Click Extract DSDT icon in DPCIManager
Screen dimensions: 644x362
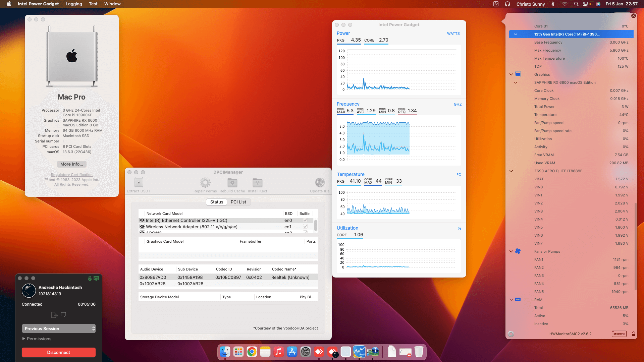tap(139, 183)
